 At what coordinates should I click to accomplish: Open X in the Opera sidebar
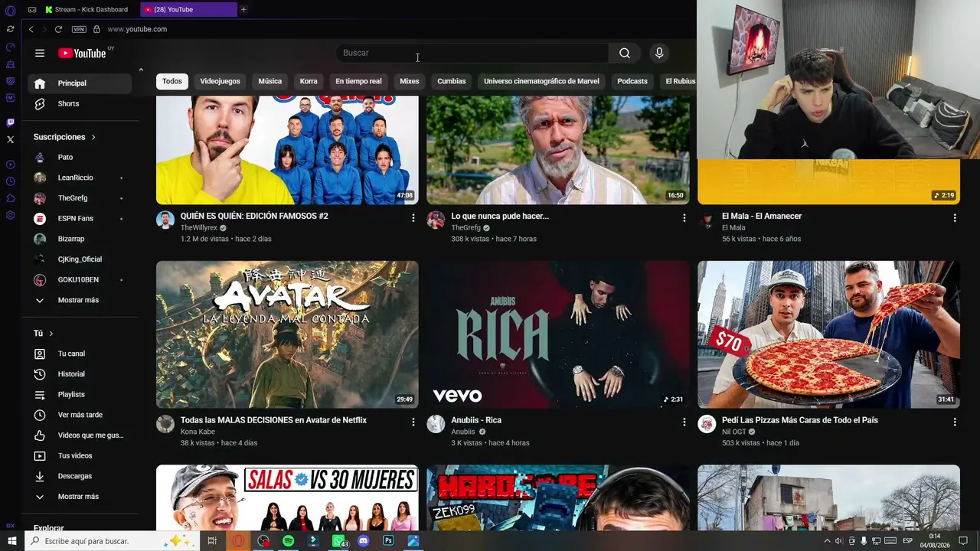coord(10,139)
